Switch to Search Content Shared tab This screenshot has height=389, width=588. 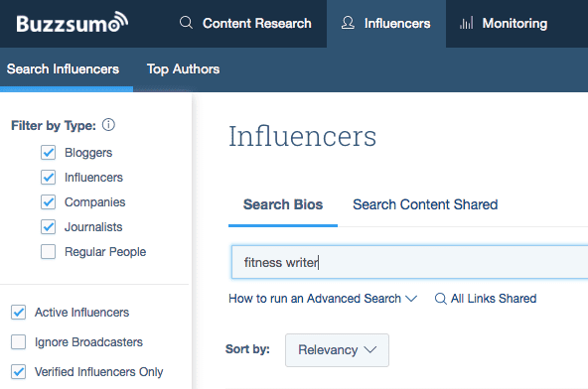[x=425, y=204]
